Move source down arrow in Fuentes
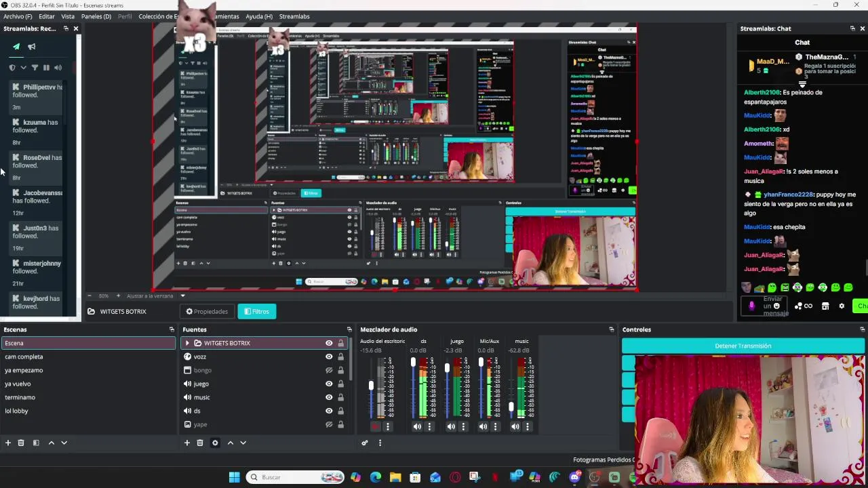The height and width of the screenshot is (488, 868). tap(243, 443)
